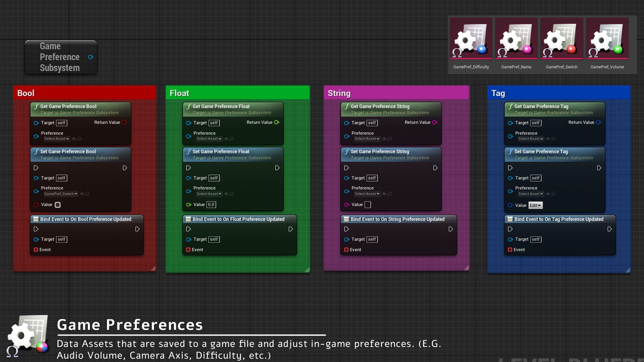Open Select Asset dropdown in Set Game Preference Float
Viewport: 644px width, 362px height.
click(209, 194)
